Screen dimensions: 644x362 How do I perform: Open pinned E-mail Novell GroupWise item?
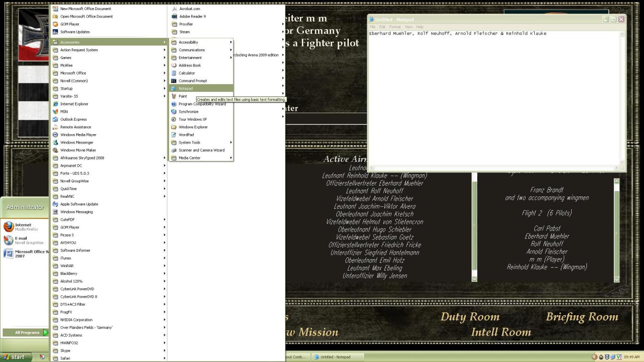pos(25,240)
